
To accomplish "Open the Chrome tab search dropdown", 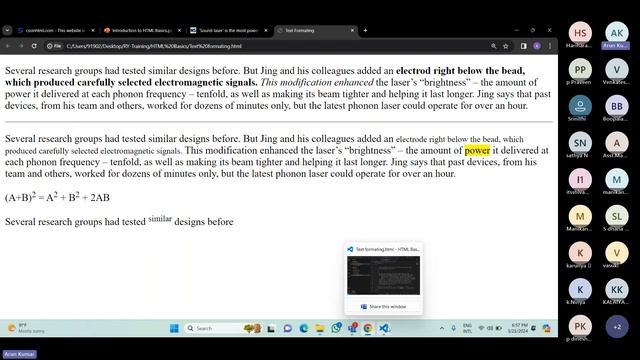I will (x=7, y=30).
